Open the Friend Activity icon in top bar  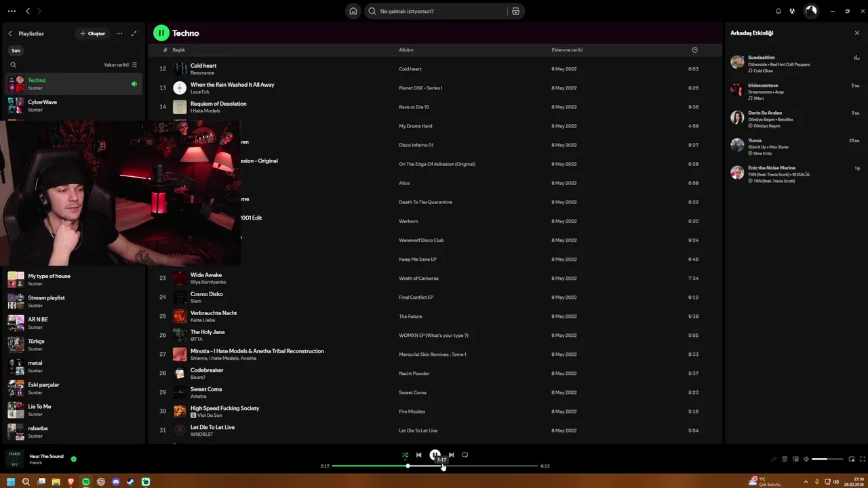[792, 11]
